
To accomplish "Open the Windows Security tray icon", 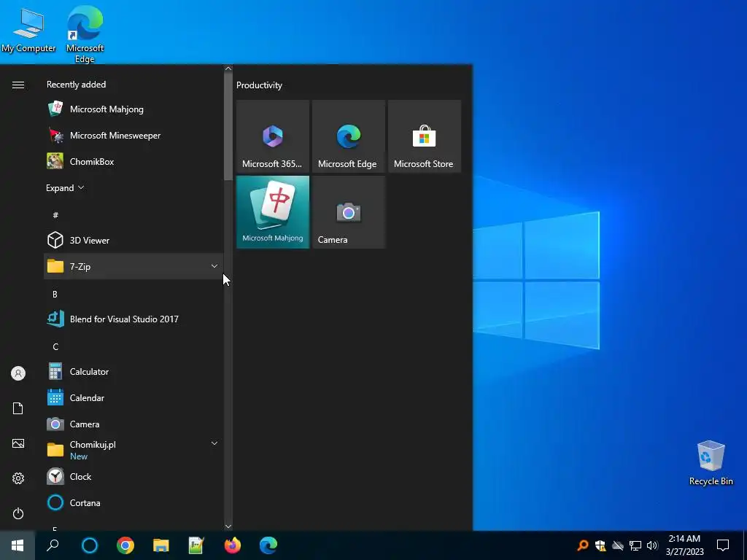I will [x=600, y=545].
